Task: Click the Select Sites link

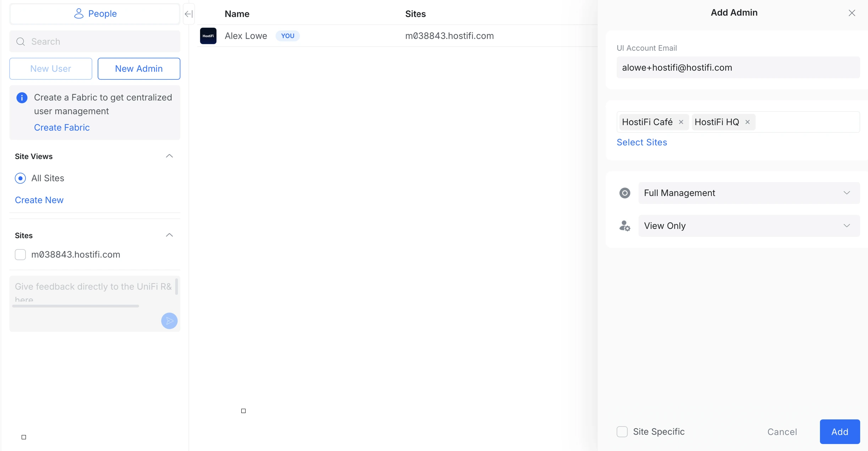Action: click(x=642, y=142)
